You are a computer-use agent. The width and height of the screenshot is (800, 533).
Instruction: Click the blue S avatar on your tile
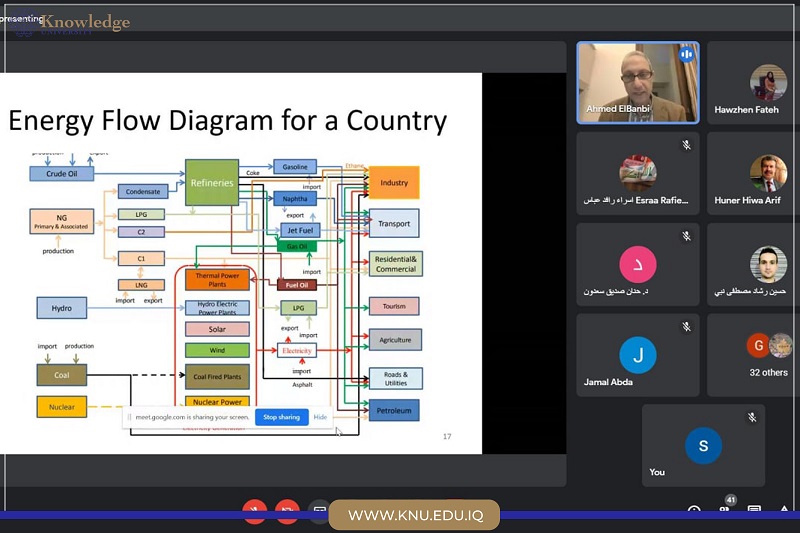(x=703, y=445)
